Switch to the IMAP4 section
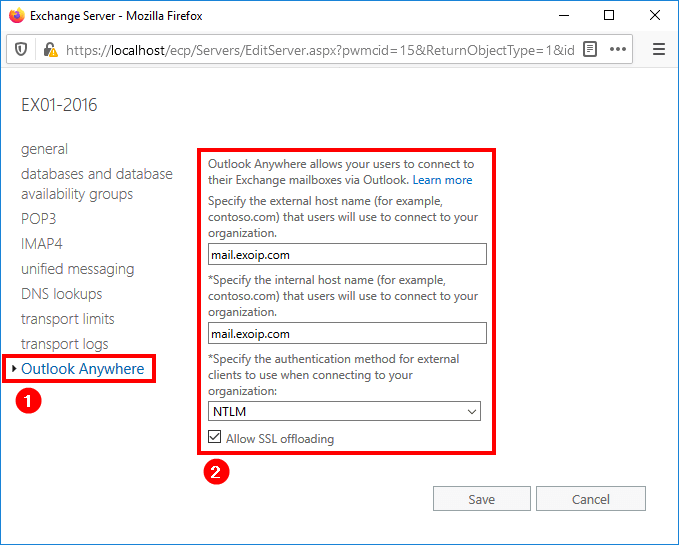 click(x=42, y=244)
